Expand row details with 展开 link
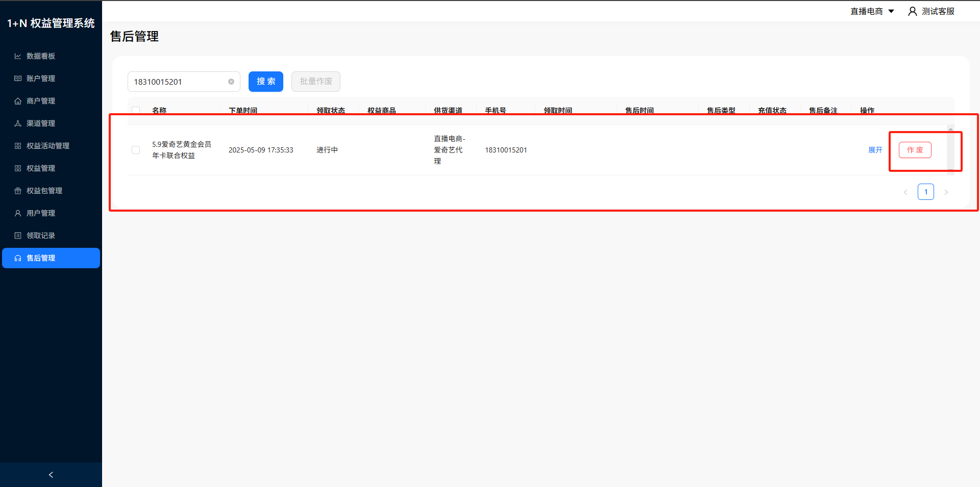The height and width of the screenshot is (487, 980). coord(875,150)
